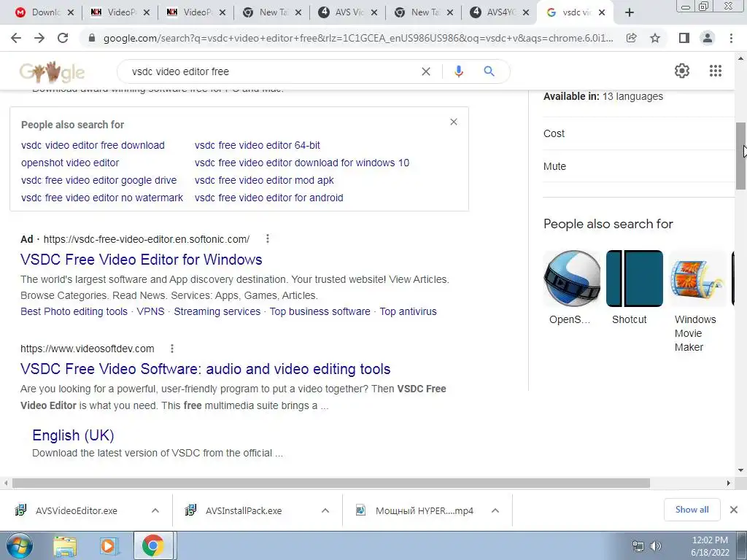The image size is (747, 560).
Task: Open the Windows Movie Maker thumbnail
Action: [x=697, y=279]
